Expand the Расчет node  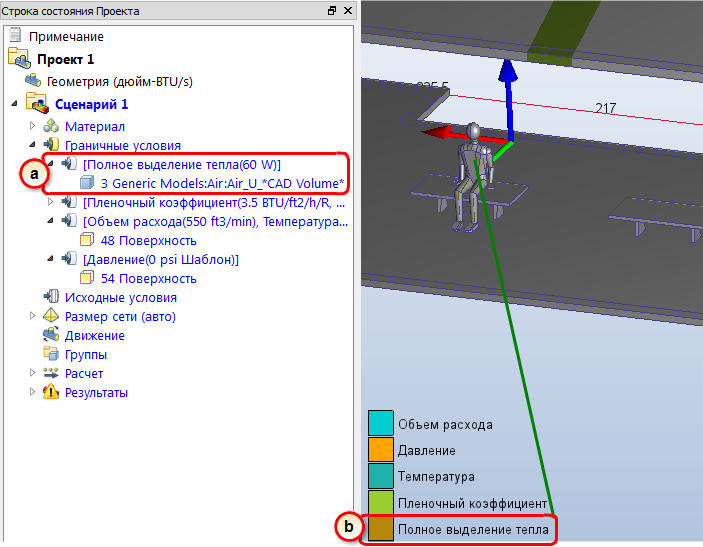point(32,373)
